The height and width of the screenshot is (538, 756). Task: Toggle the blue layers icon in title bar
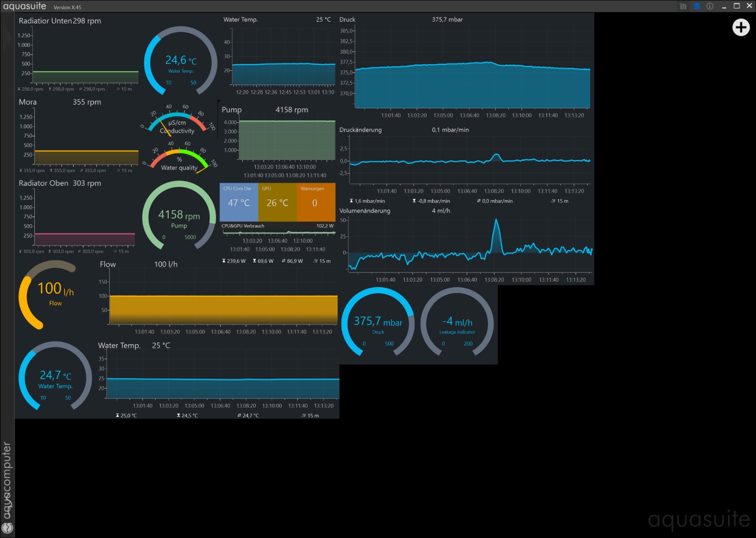coord(697,6)
